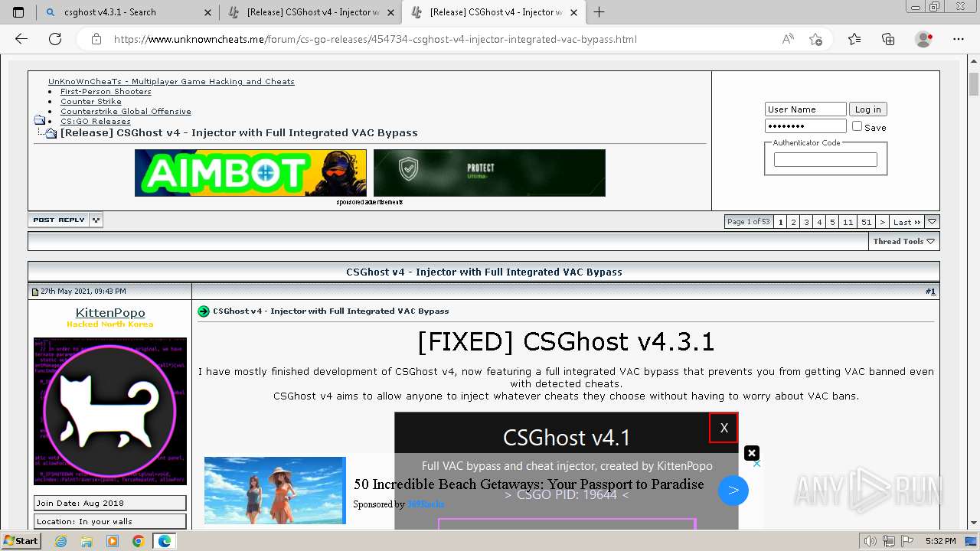The width and height of the screenshot is (980, 551).
Task: Dismiss the beach getaways ad with black X
Action: coord(752,453)
